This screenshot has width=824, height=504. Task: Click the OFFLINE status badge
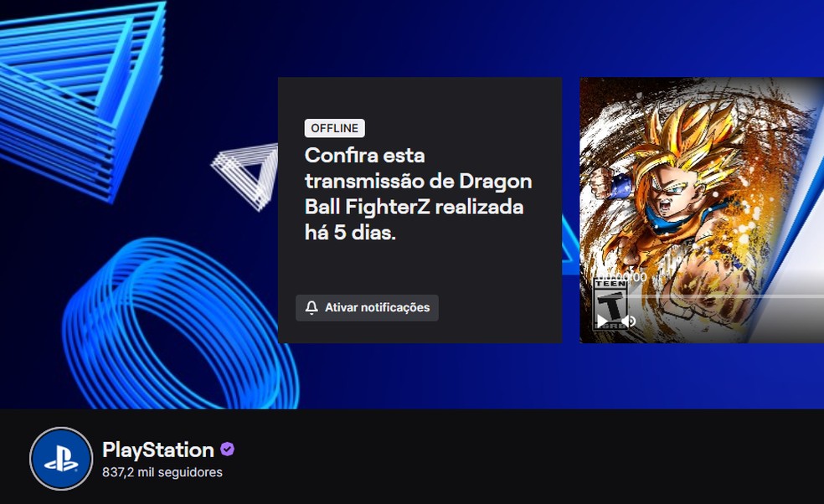(334, 128)
